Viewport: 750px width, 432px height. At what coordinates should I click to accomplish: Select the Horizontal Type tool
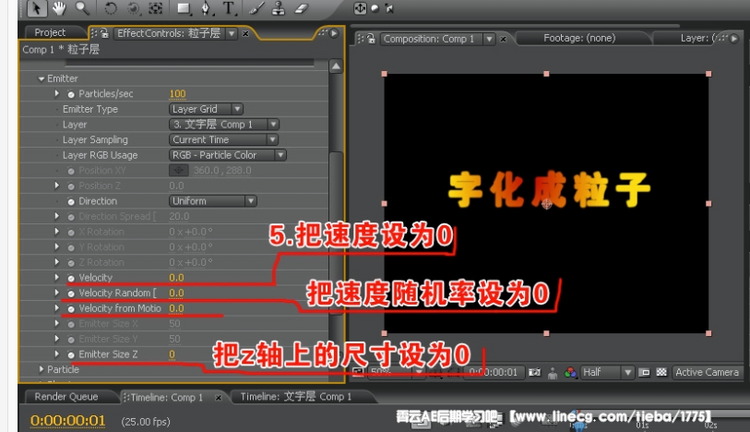[229, 9]
